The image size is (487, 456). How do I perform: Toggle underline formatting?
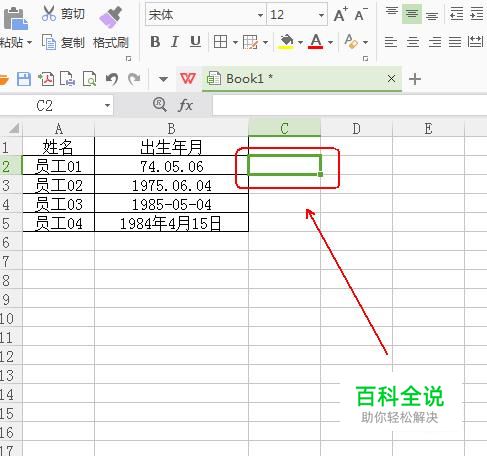195,42
